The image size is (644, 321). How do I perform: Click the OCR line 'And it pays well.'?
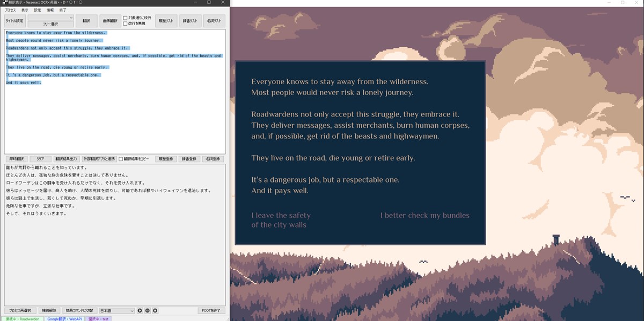click(x=24, y=83)
